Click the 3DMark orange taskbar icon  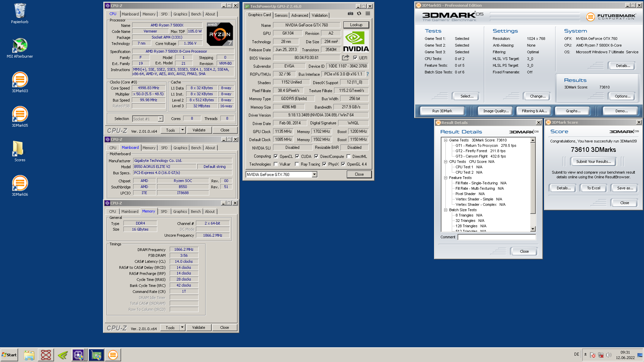tap(113, 355)
